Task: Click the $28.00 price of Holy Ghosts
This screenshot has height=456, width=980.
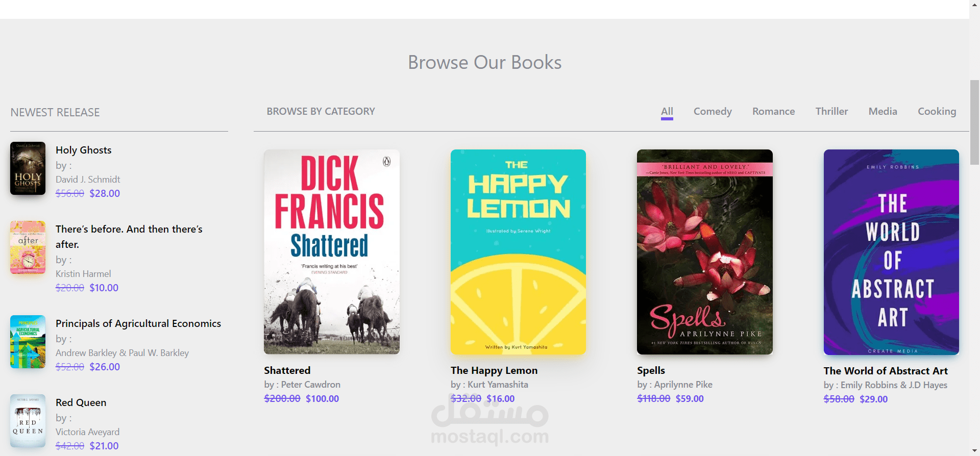Action: click(105, 193)
